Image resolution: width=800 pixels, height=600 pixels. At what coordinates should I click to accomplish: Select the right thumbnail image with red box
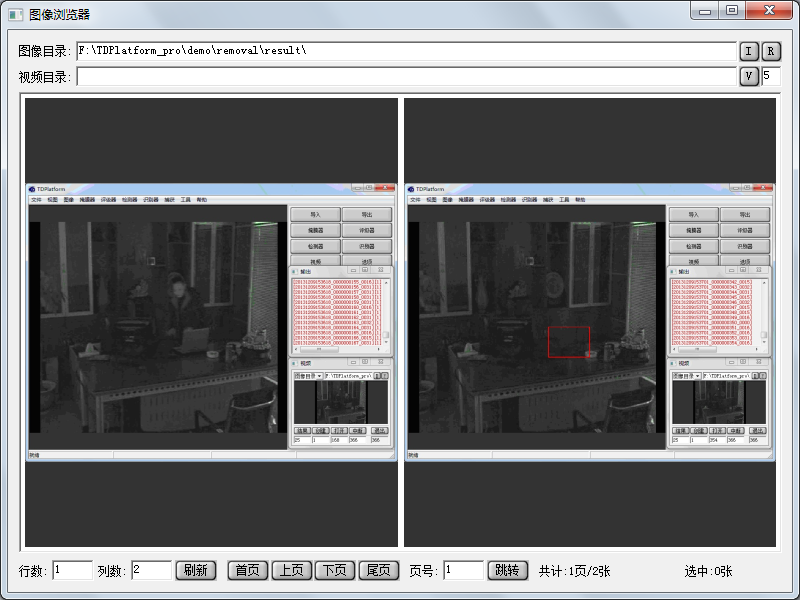(590, 322)
